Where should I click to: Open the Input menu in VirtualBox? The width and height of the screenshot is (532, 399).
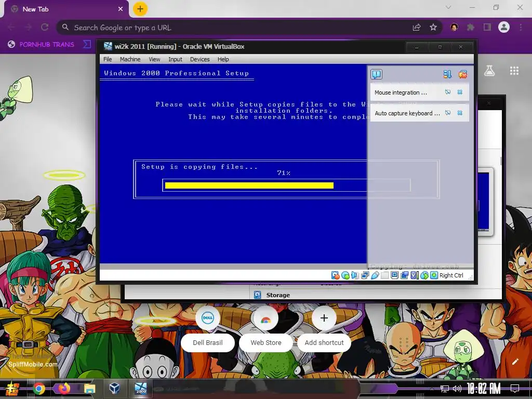175,59
